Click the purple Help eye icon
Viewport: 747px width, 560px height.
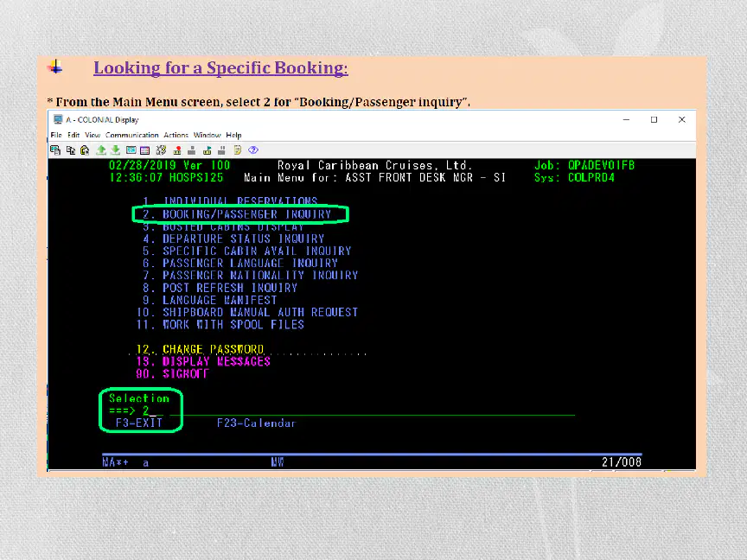tap(253, 150)
